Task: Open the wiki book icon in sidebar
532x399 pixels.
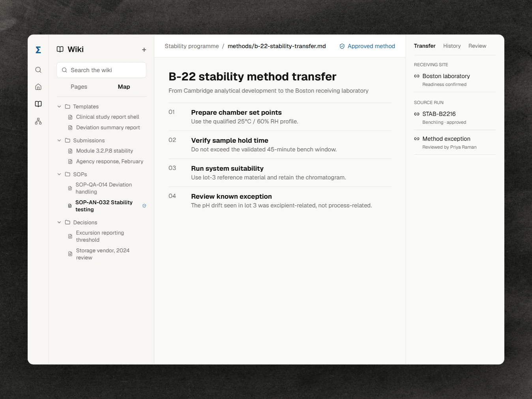Action: (38, 104)
